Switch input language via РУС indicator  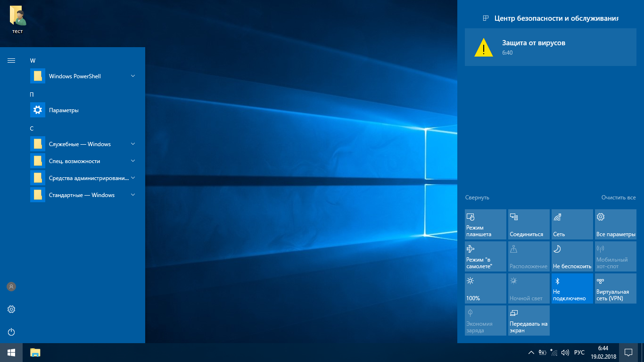[579, 353]
